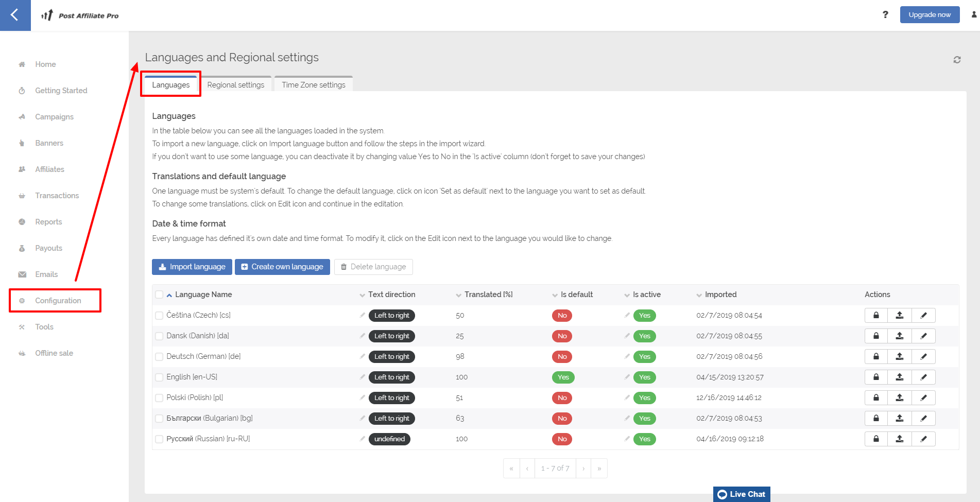The width and height of the screenshot is (980, 502).
Task: Edit text direction pencil for Russian row
Action: click(x=363, y=439)
